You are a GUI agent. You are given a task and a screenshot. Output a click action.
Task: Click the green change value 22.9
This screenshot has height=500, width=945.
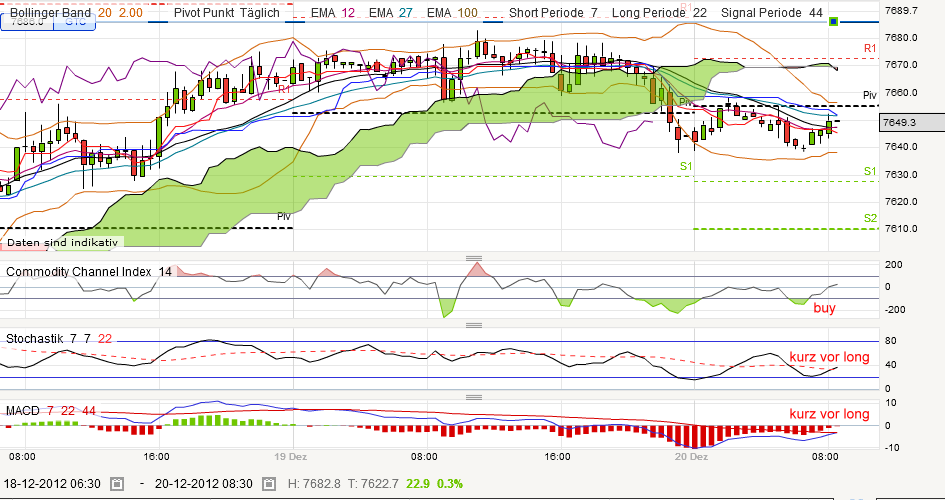coord(417,483)
